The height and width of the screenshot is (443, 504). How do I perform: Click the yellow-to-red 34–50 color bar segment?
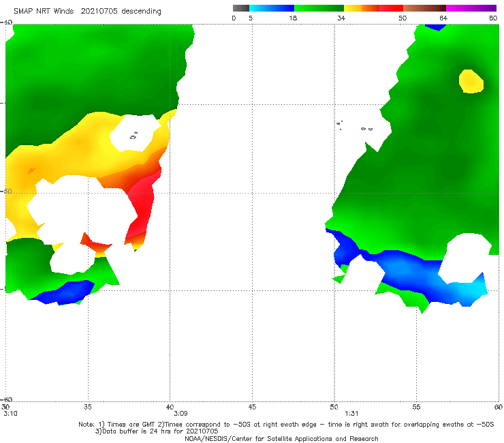tap(373, 8)
